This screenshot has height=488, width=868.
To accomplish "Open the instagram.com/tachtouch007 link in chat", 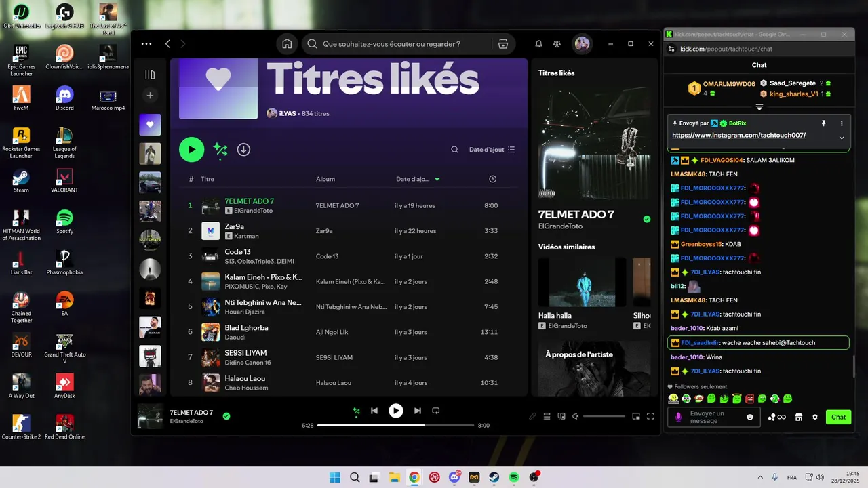I will (738, 135).
